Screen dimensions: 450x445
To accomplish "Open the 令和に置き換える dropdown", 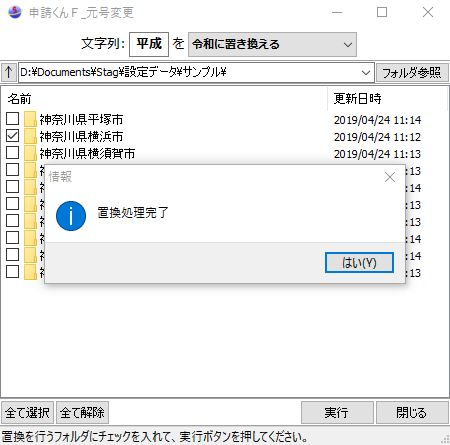I will 272,44.
